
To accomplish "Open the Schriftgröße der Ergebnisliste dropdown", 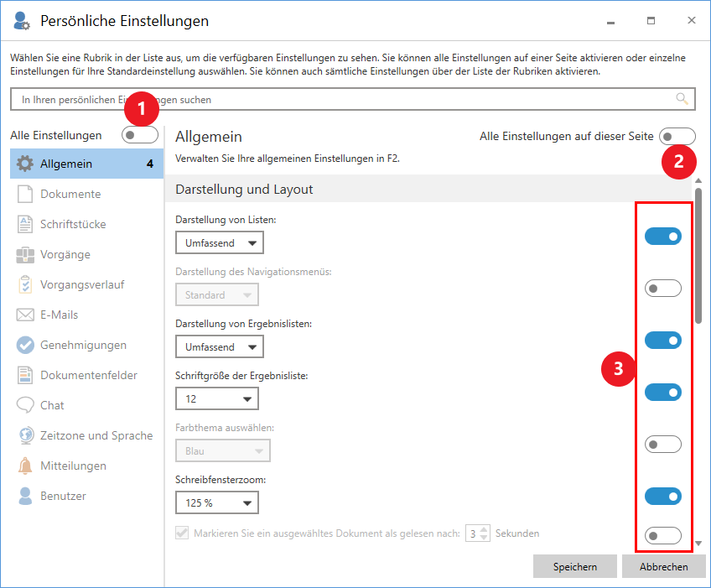I will point(217,398).
